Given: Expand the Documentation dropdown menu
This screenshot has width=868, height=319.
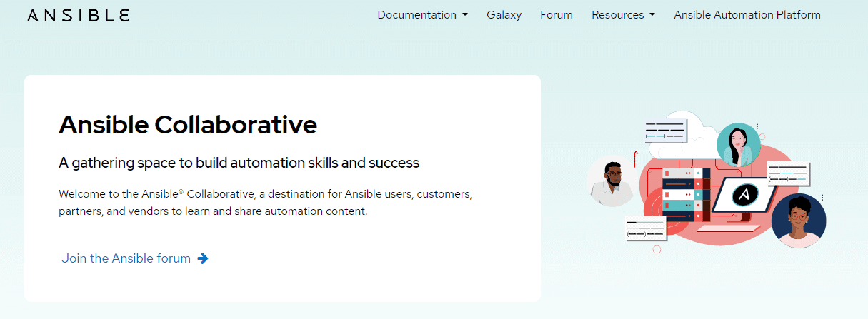Looking at the screenshot, I should (422, 15).
